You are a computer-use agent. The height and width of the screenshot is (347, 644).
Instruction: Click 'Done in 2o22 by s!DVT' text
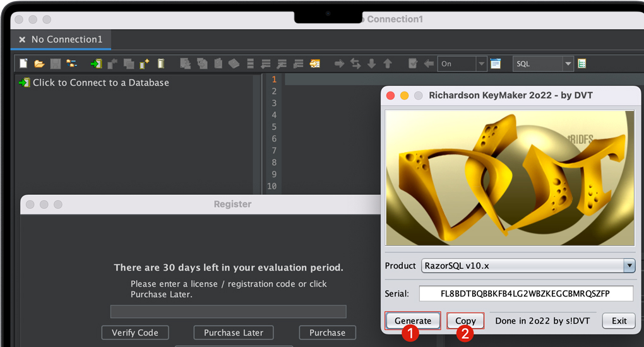tap(542, 321)
